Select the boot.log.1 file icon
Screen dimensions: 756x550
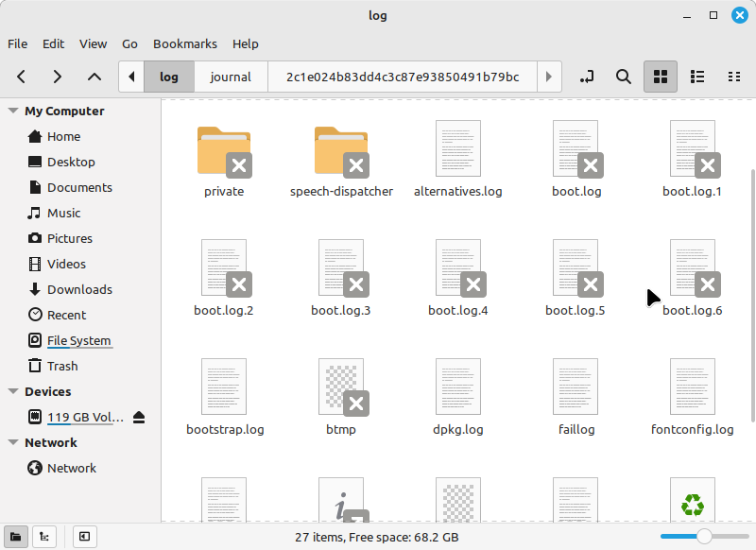(694, 148)
